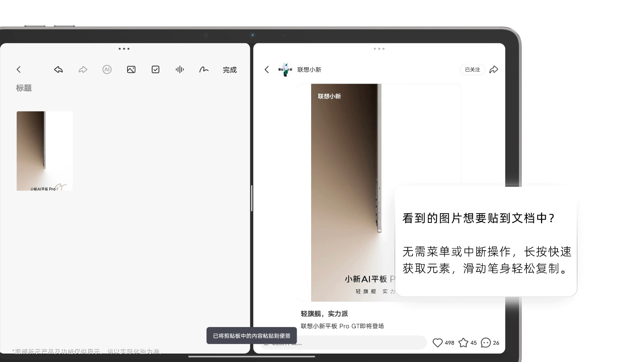This screenshot has height=362, width=644.
Task: Tap 完成 to finish the note
Action: [230, 70]
